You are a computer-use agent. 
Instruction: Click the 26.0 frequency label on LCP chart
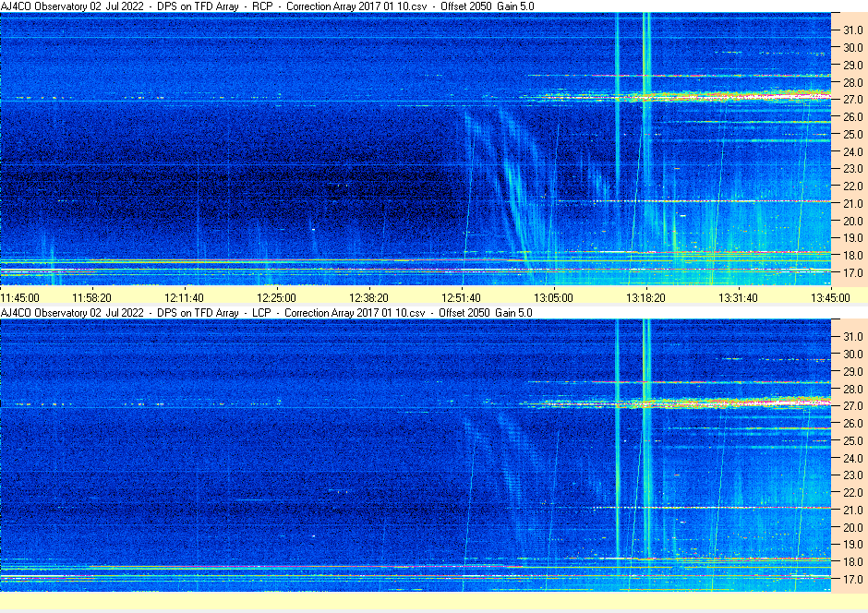(x=853, y=424)
